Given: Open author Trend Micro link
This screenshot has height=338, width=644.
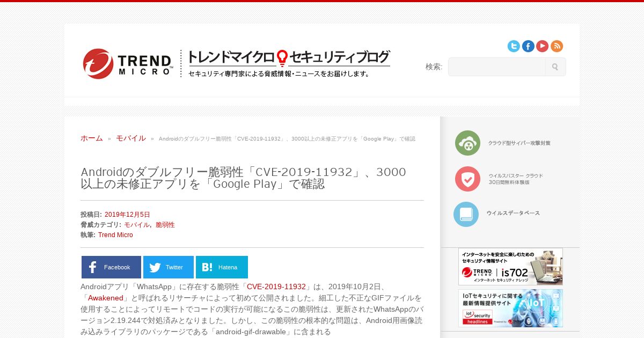Looking at the screenshot, I should tap(115, 235).
